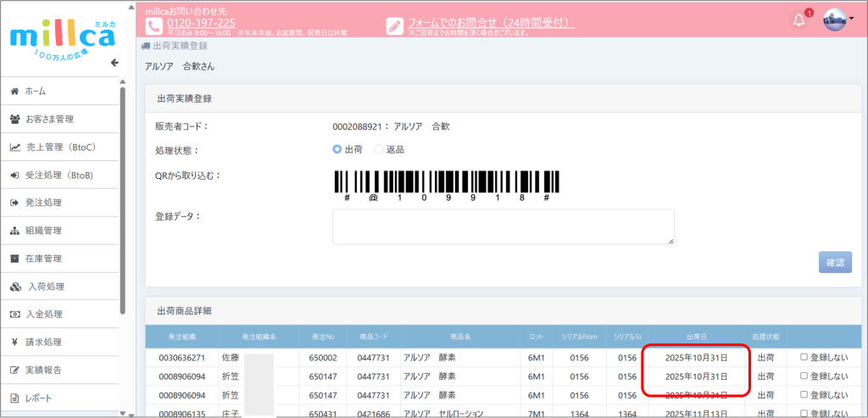The image size is (868, 418).
Task: Check 登録しない for order 650147
Action: tap(804, 376)
